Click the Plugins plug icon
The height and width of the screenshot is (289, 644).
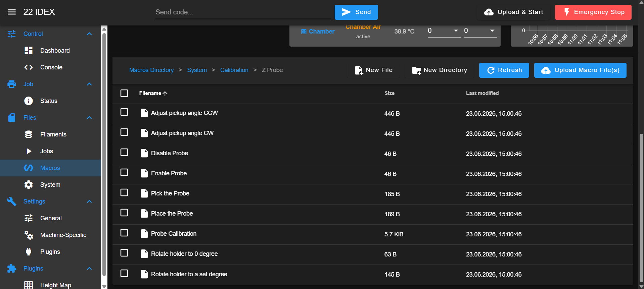tap(29, 251)
